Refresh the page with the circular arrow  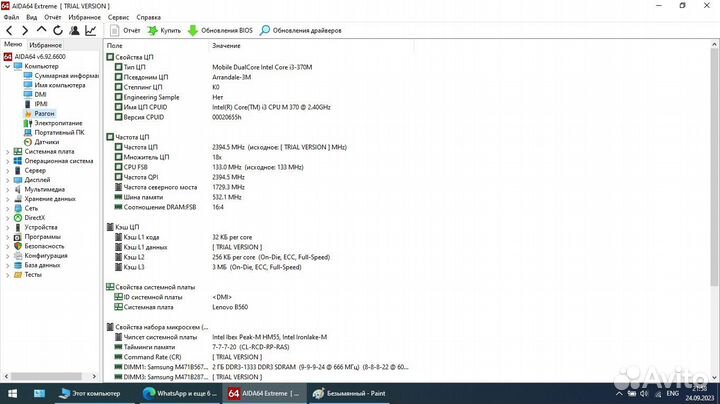(x=58, y=31)
